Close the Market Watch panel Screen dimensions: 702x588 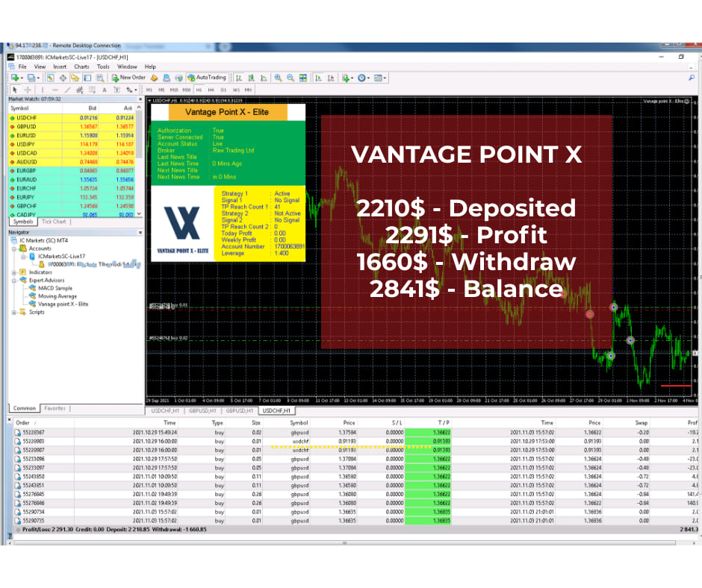[140, 99]
